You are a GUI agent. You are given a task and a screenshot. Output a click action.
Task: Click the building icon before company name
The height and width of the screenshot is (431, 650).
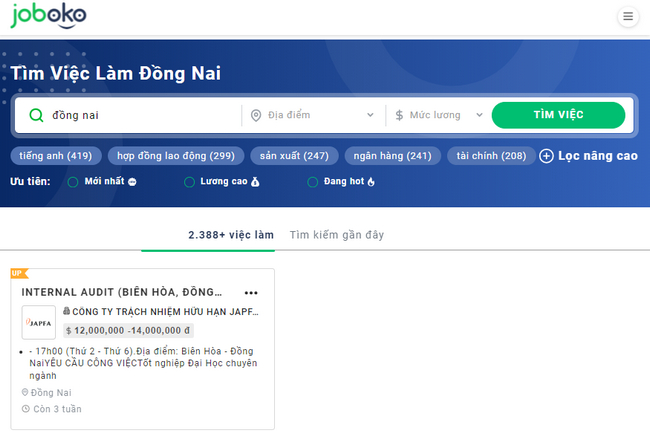66,311
